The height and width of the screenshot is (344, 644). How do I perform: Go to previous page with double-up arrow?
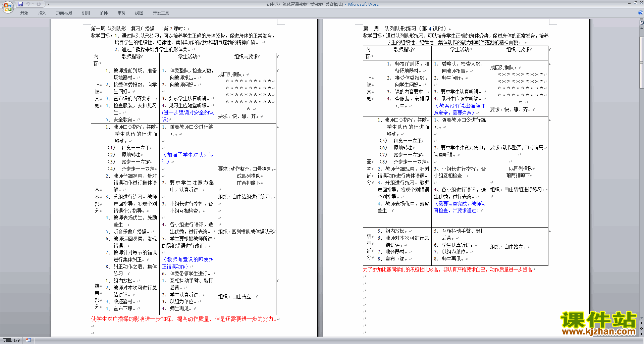[642, 324]
